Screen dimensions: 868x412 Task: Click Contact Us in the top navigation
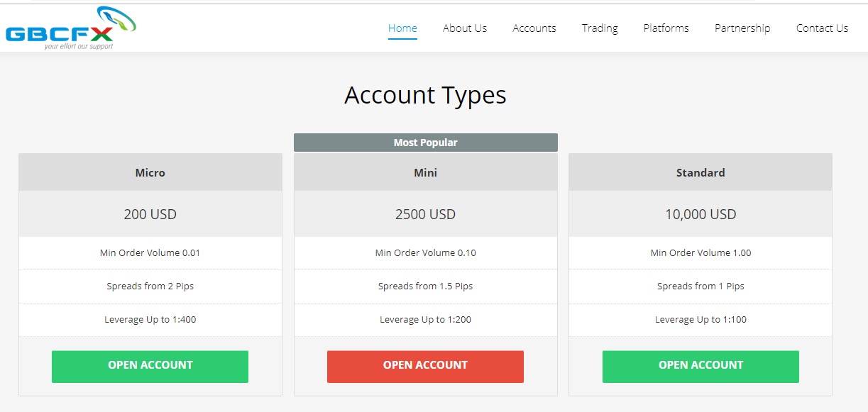822,28
